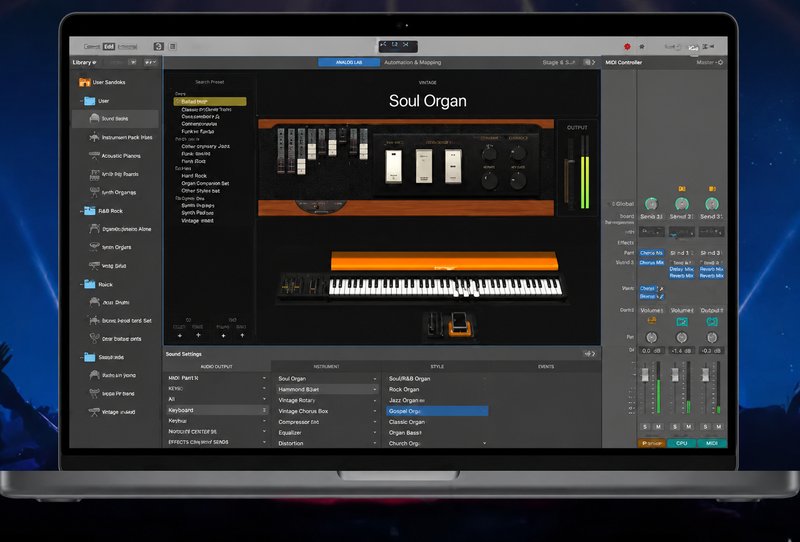The height and width of the screenshot is (542, 800).
Task: Click the center display in top toolbar
Action: (x=398, y=46)
